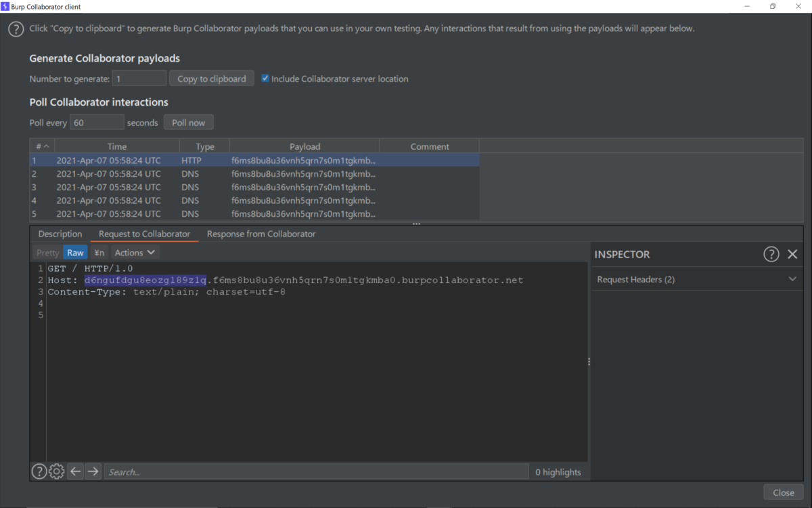The image size is (812, 508).
Task: Open search settings gear icon
Action: [x=57, y=471]
